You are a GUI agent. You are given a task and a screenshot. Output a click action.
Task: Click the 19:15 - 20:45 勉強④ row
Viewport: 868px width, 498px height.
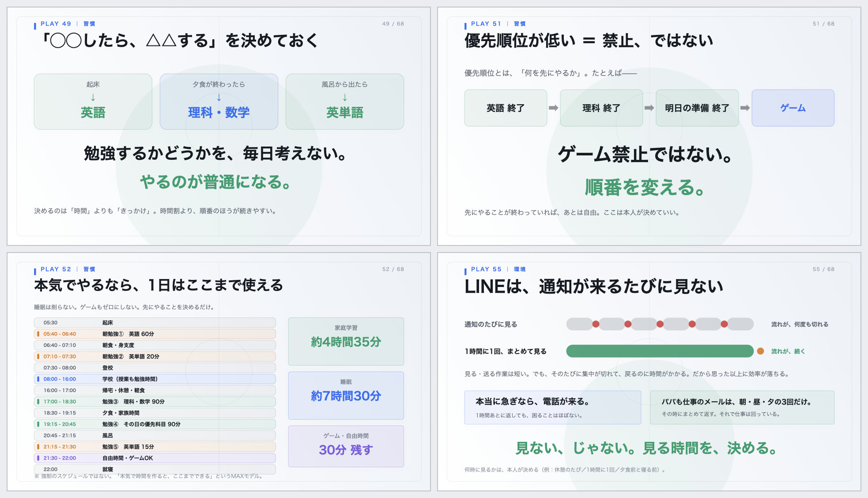point(155,424)
